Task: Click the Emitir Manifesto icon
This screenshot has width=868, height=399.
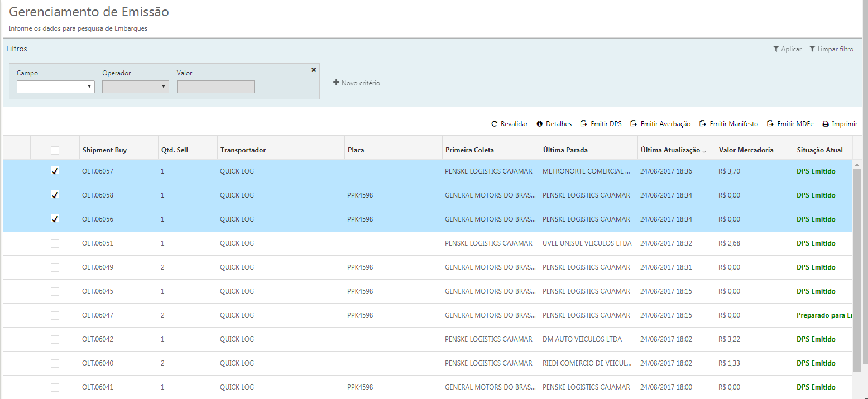Action: [703, 124]
